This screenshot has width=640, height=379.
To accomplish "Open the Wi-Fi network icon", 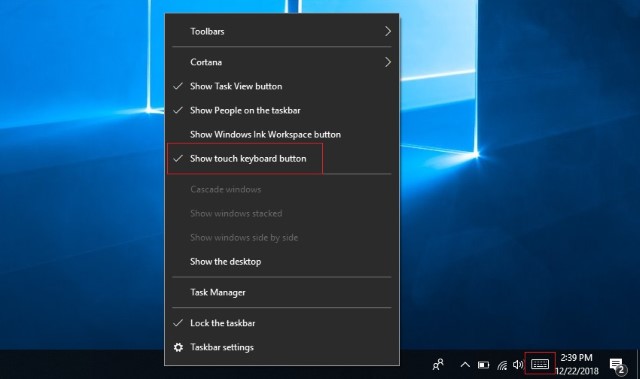I will point(502,365).
